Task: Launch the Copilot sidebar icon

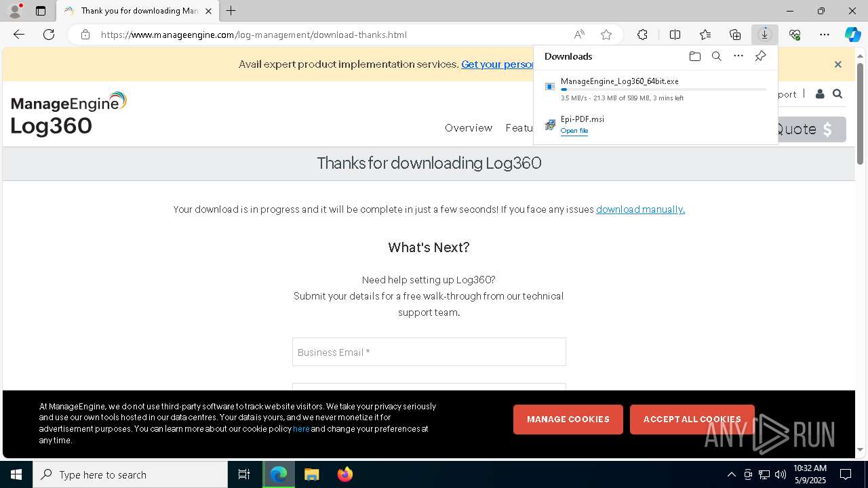Action: 852,35
